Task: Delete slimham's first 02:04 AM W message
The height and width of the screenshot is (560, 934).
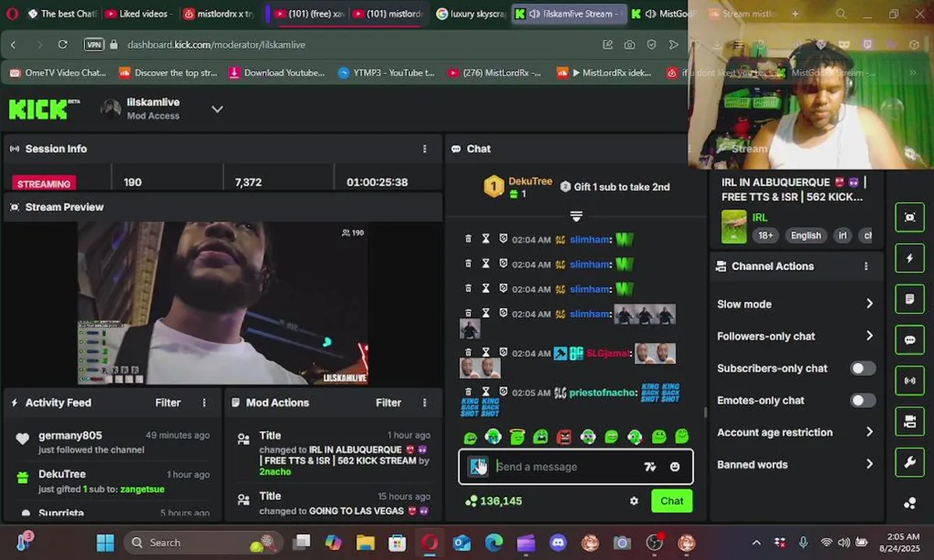Action: [468, 240]
